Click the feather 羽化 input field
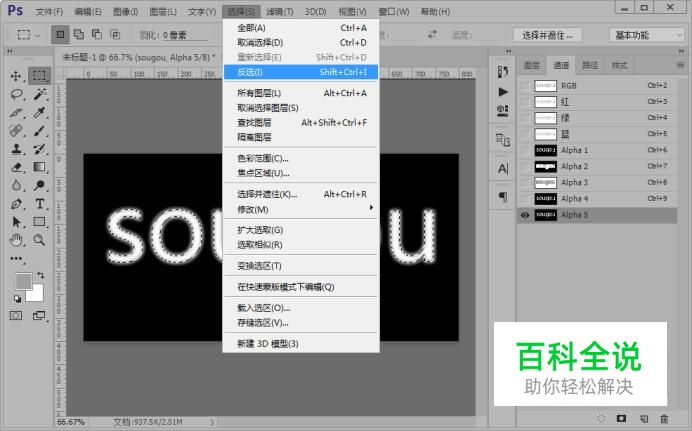Screen dimensions: 692x431 click(185, 35)
